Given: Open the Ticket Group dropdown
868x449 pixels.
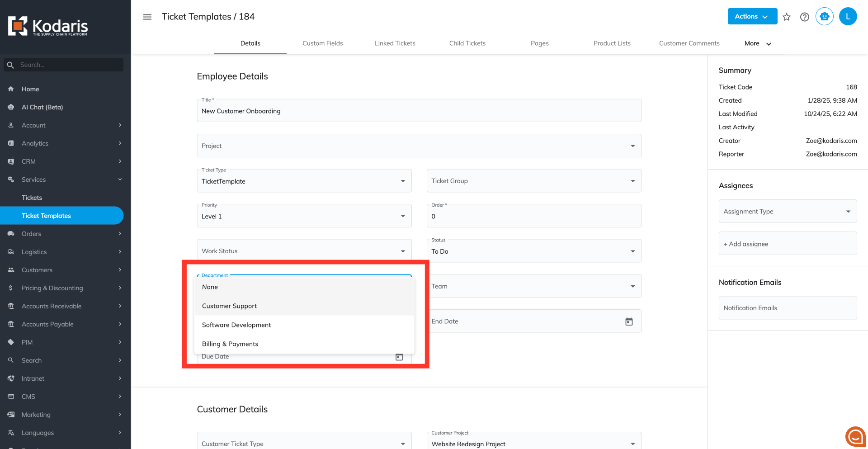Looking at the screenshot, I should coord(534,181).
